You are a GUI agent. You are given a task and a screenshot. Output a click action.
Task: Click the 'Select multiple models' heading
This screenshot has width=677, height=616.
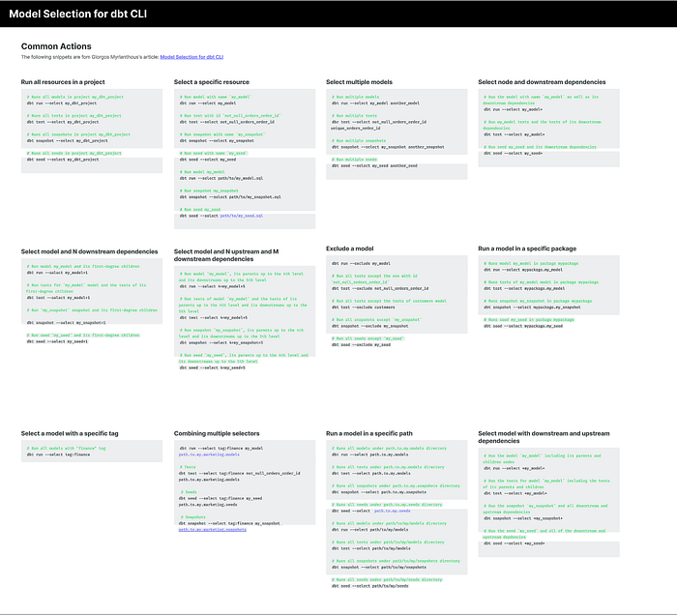pyautogui.click(x=359, y=82)
